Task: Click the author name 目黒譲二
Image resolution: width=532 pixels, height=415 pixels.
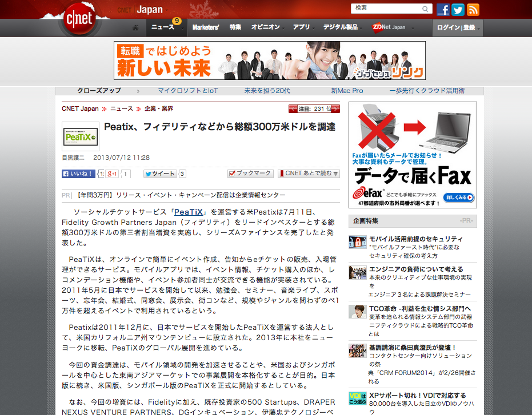Action: pos(73,158)
